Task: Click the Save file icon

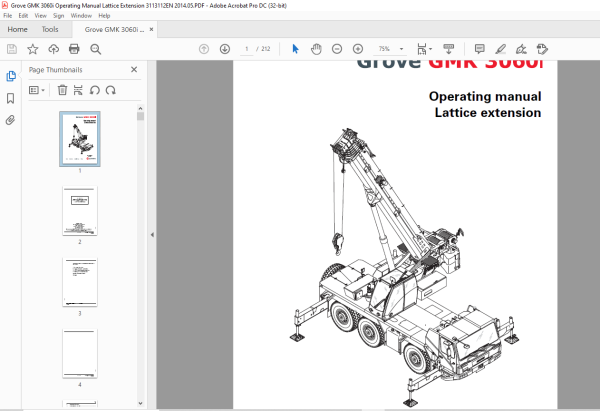Action: [x=12, y=49]
